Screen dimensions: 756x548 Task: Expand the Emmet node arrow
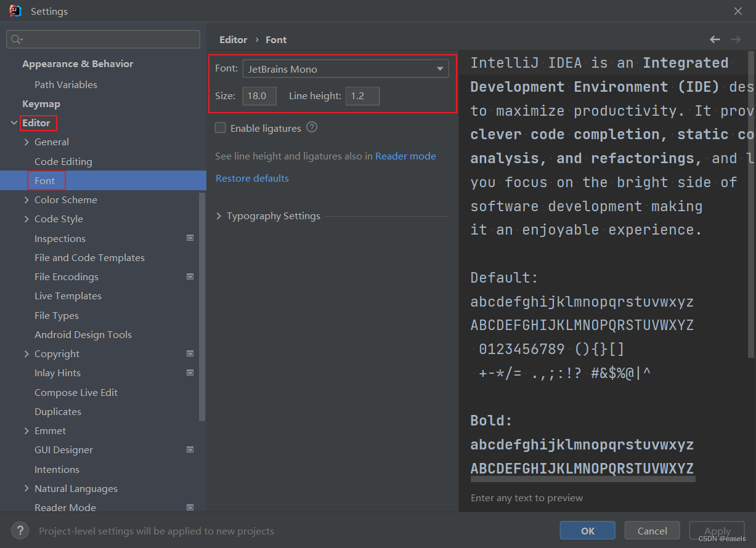point(26,431)
